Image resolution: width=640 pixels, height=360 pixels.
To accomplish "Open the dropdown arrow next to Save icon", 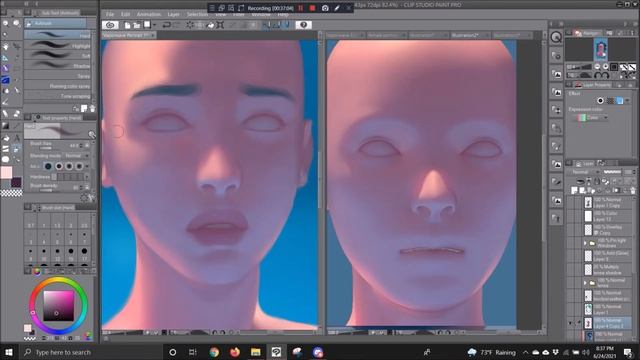I will (154, 25).
